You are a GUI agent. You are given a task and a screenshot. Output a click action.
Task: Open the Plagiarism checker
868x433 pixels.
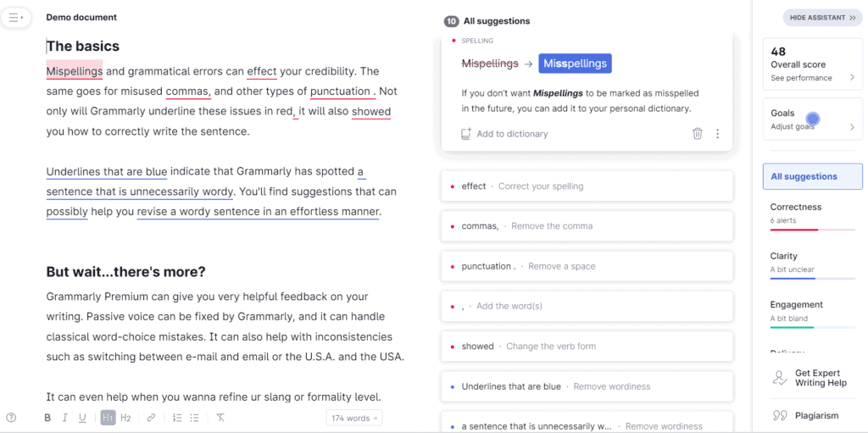[x=813, y=415]
